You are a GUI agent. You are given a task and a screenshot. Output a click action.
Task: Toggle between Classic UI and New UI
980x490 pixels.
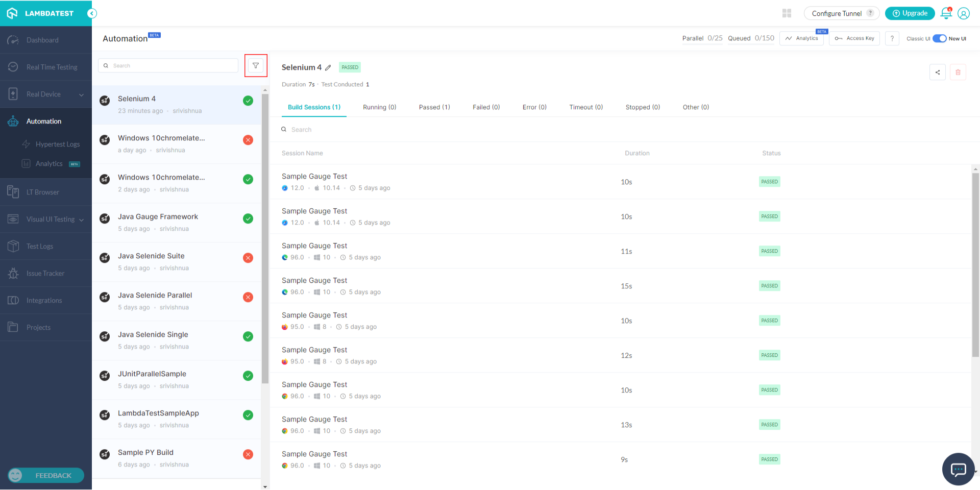(939, 38)
